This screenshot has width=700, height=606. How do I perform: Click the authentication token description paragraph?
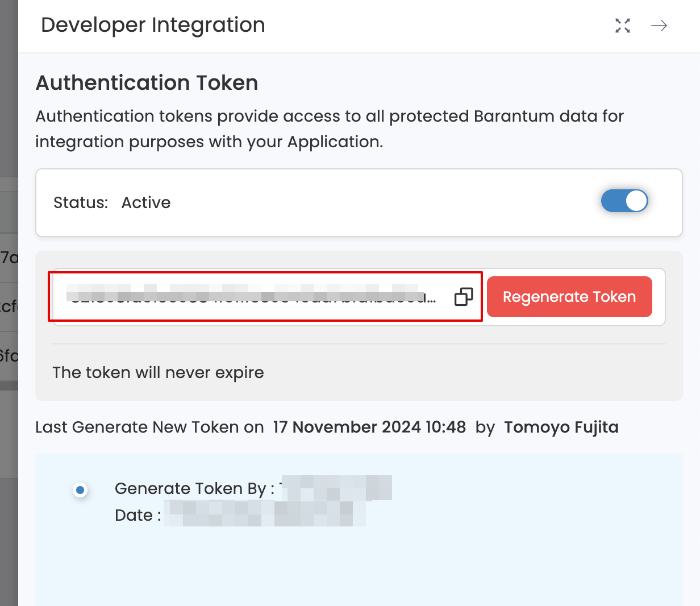tap(330, 129)
